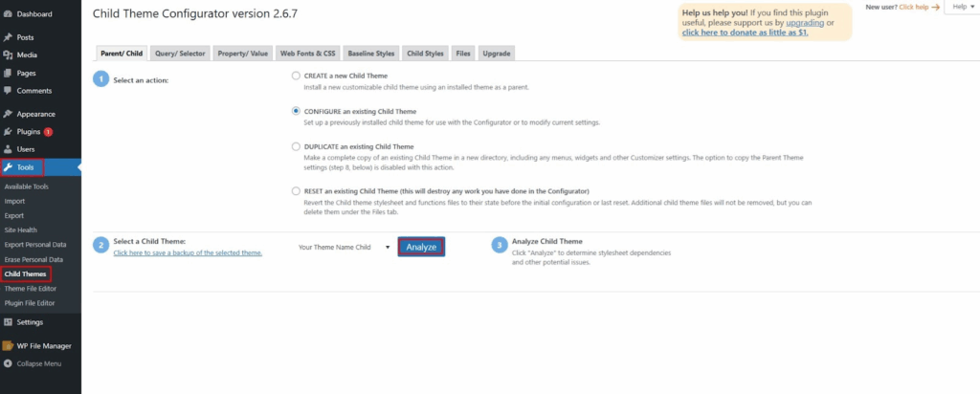Switch to Web Fonts & CSS tab
This screenshot has height=394, width=980.
[x=307, y=53]
